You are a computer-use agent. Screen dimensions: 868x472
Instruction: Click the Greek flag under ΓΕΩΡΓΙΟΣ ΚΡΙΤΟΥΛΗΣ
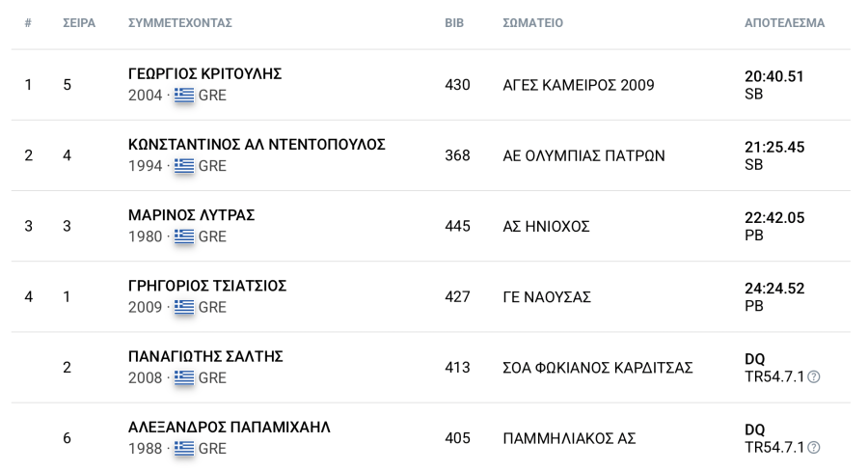click(184, 96)
